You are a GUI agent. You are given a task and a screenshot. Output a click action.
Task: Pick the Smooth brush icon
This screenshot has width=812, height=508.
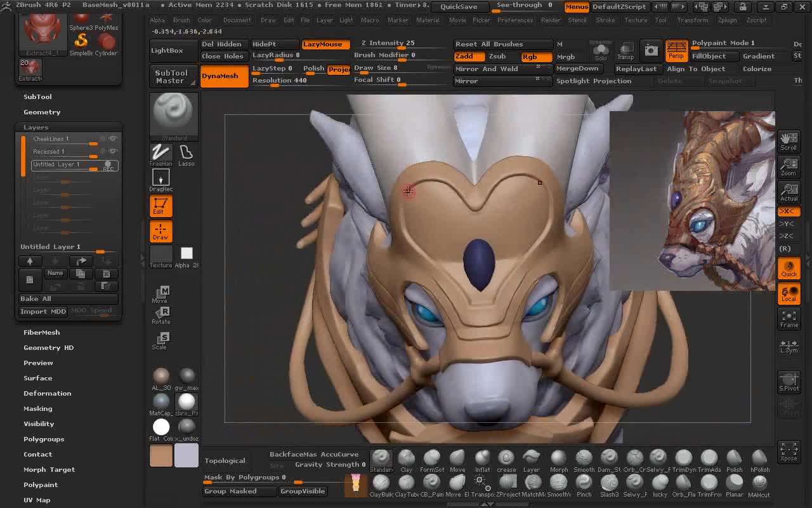(x=584, y=460)
